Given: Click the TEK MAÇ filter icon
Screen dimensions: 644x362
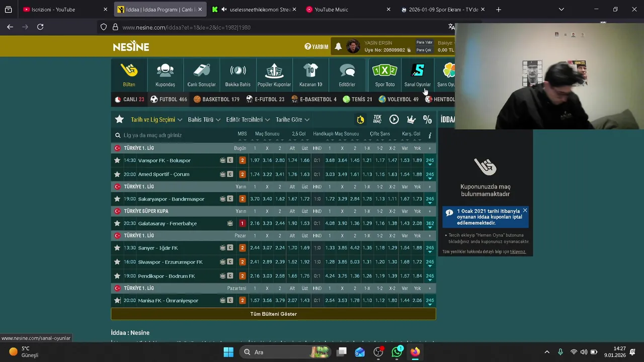Looking at the screenshot, I should tap(377, 120).
